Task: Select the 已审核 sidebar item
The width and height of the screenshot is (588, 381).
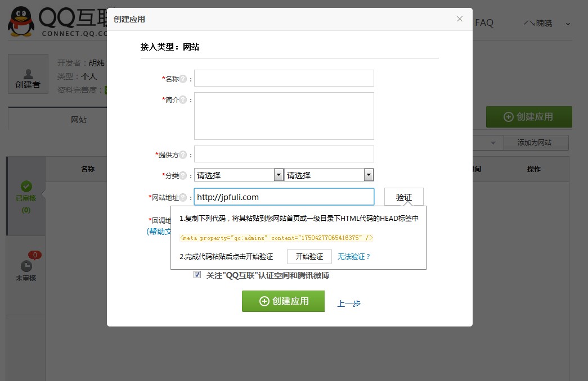Action: pyautogui.click(x=26, y=197)
